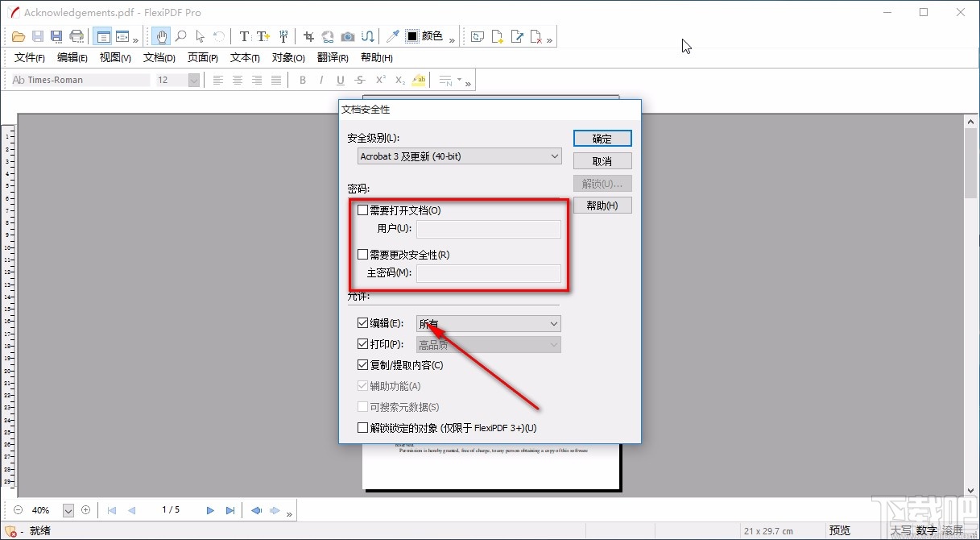The width and height of the screenshot is (980, 540).
Task: Select the Hand pan tool
Action: point(160,35)
